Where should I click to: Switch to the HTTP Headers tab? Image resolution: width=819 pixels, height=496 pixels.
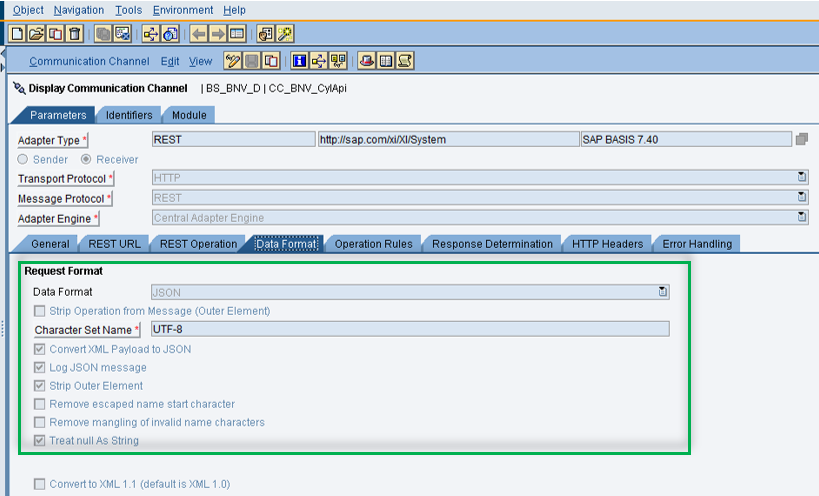pos(607,244)
